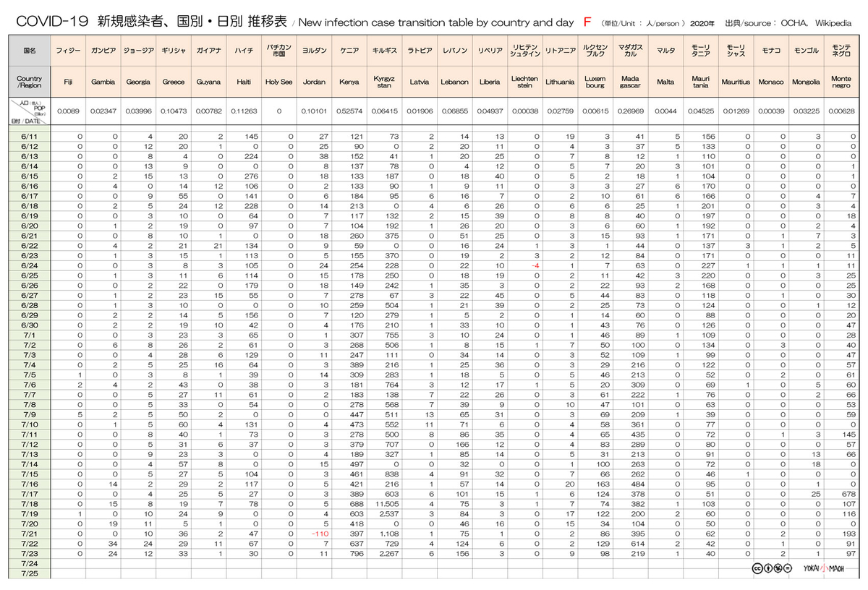
Task: Click the Montenegro value 678
Action: pyautogui.click(x=849, y=493)
